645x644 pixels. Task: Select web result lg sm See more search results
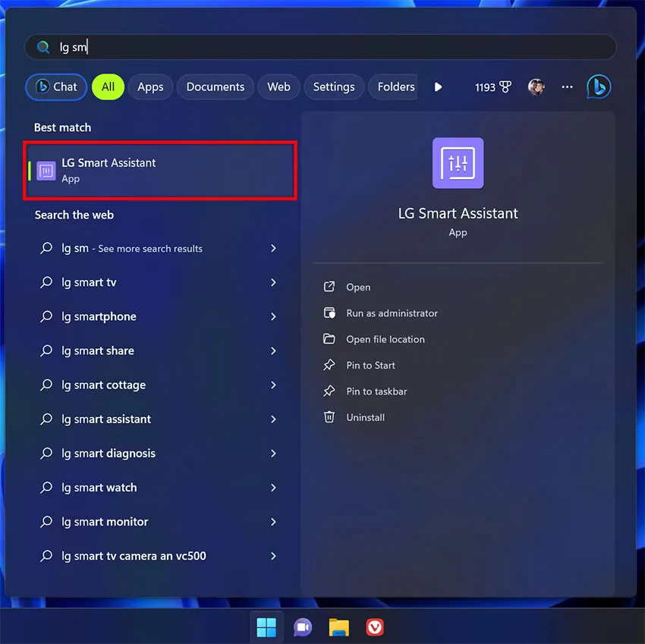click(160, 248)
